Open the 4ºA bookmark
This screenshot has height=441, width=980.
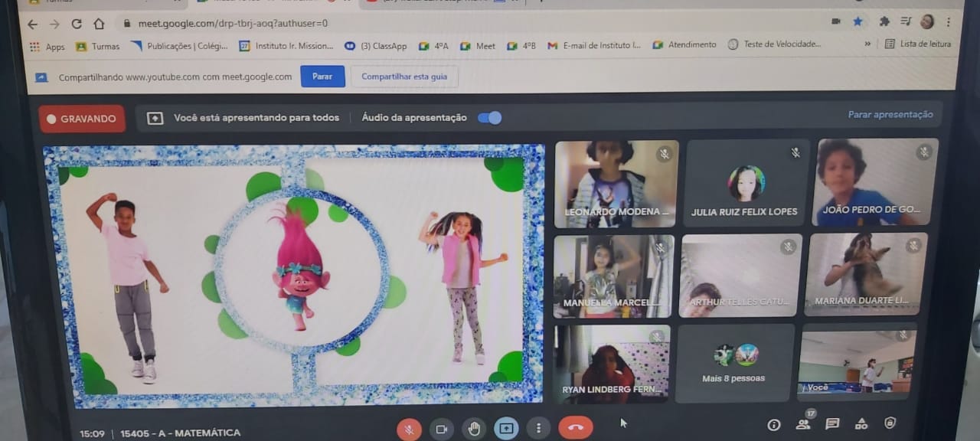pos(434,46)
